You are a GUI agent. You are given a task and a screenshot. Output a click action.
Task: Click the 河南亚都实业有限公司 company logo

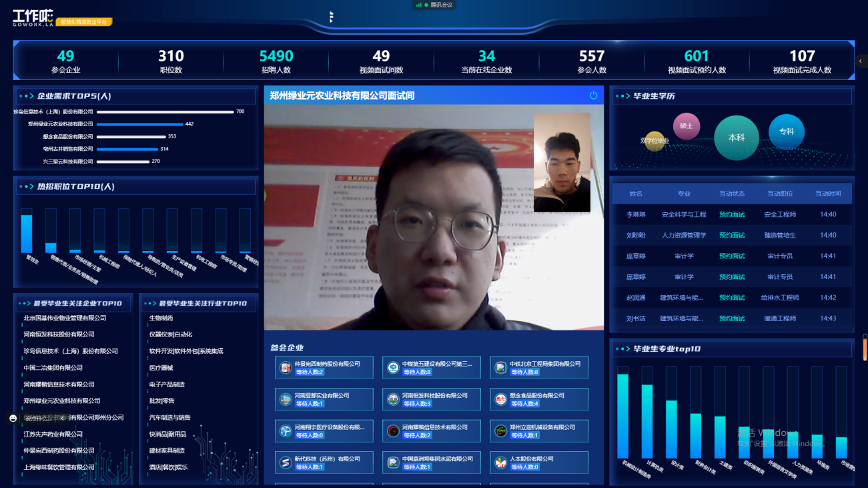click(286, 399)
